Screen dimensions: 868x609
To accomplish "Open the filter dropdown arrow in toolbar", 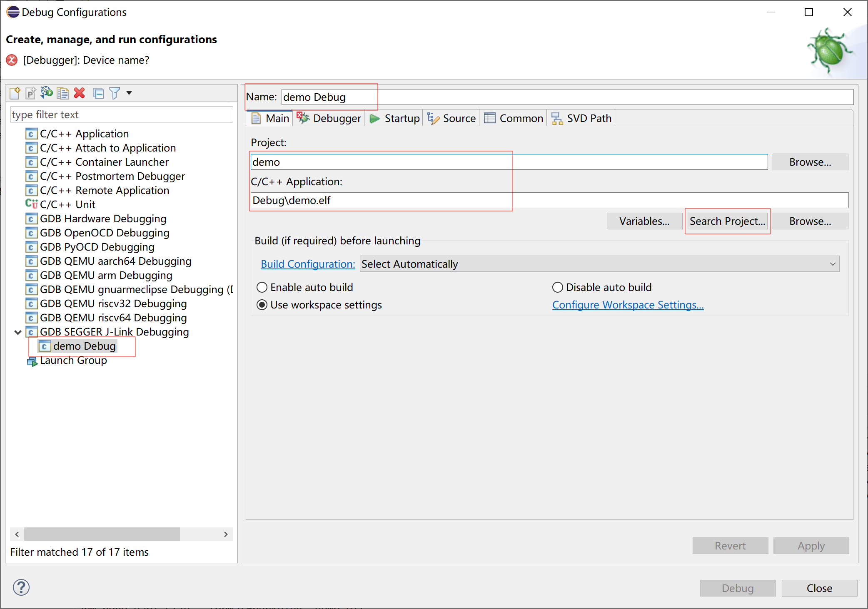I will [129, 93].
